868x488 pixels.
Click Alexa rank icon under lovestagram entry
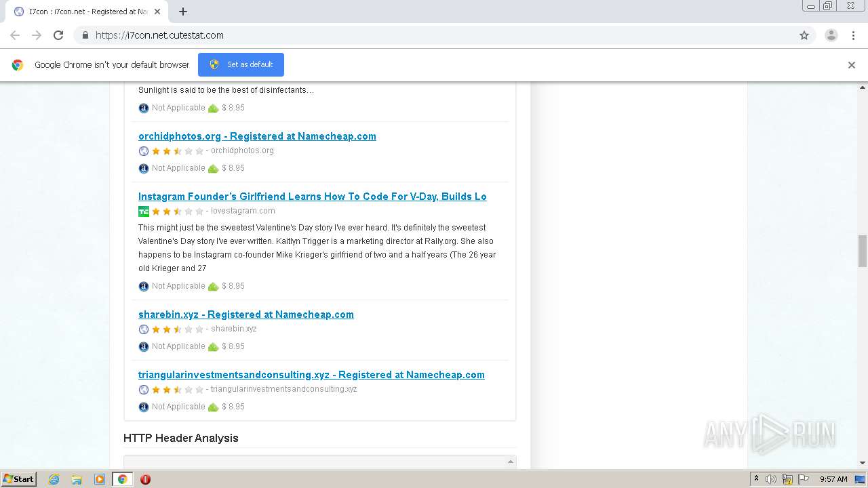pyautogui.click(x=143, y=286)
